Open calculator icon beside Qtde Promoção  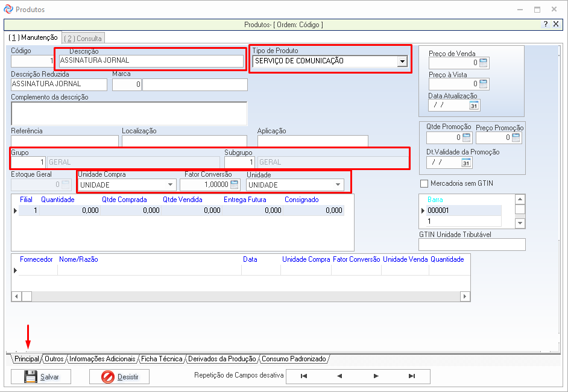point(467,138)
